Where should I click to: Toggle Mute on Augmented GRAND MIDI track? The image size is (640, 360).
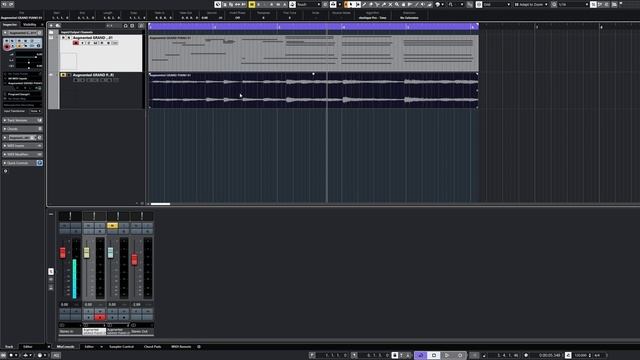coord(63,38)
